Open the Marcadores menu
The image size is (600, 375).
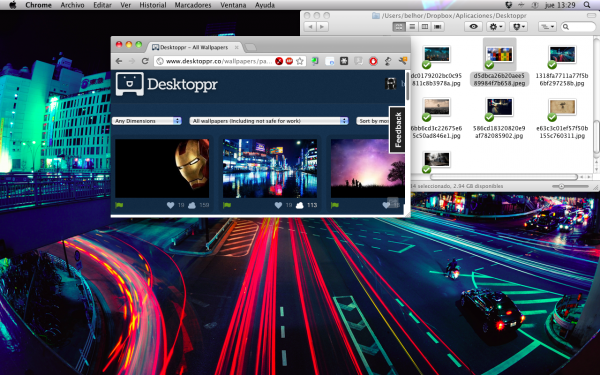tap(193, 5)
